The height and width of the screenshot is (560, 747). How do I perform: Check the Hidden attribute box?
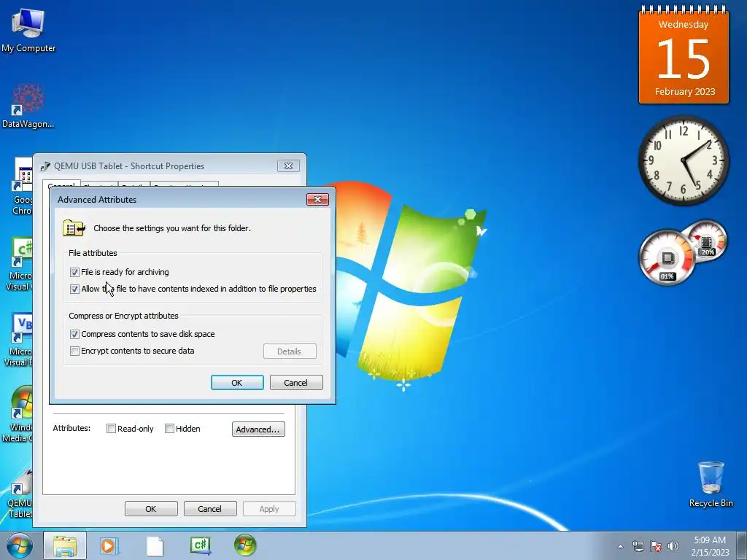coord(169,429)
